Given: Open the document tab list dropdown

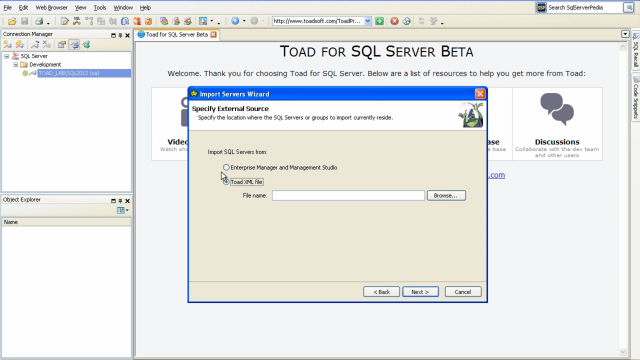Looking at the screenshot, I should pos(625,34).
